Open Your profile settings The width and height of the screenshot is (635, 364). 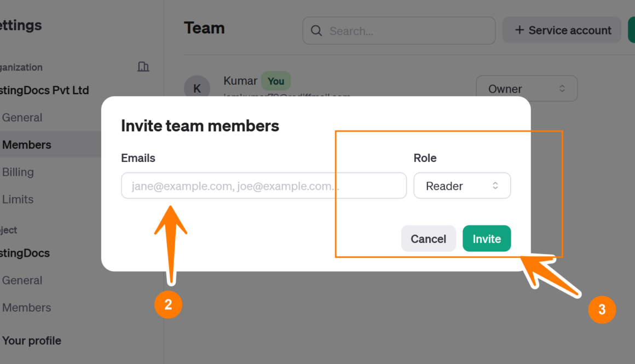point(32,340)
